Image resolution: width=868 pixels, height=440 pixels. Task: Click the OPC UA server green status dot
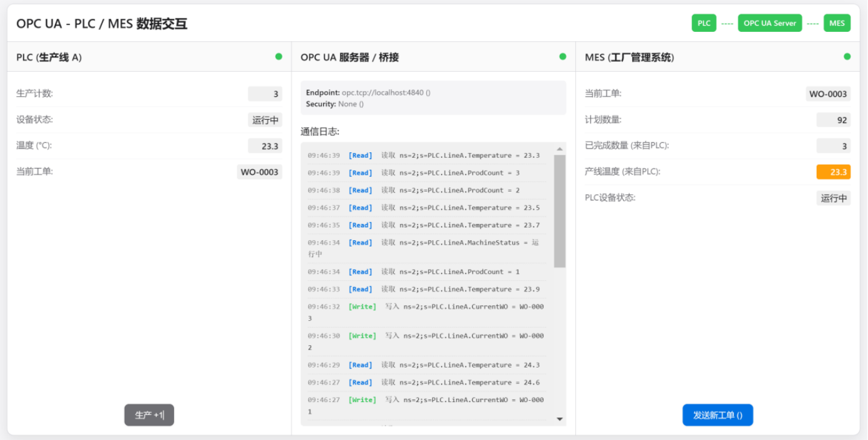coord(563,56)
